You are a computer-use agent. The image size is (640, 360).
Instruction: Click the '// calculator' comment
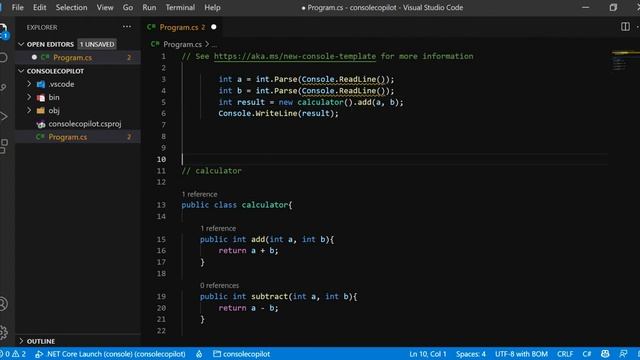pos(211,171)
